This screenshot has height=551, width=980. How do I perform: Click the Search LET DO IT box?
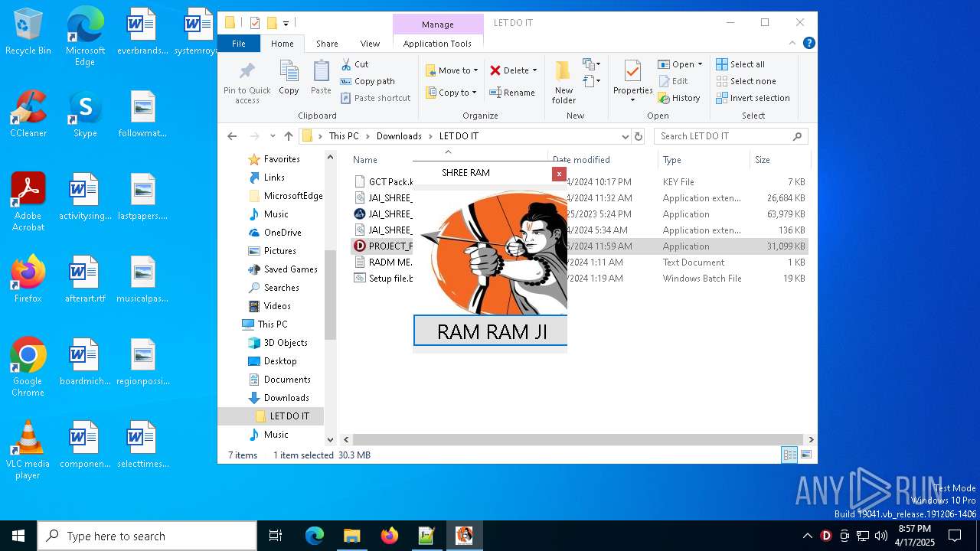730,136
